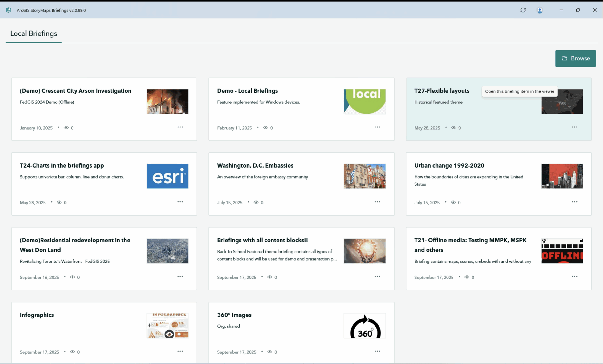Open more options on Briefings with all content blocks

pos(377,276)
